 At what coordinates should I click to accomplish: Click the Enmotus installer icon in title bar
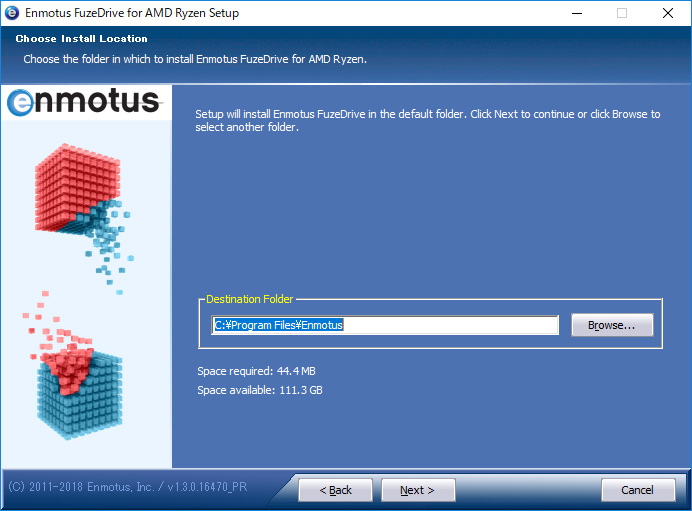[13, 14]
